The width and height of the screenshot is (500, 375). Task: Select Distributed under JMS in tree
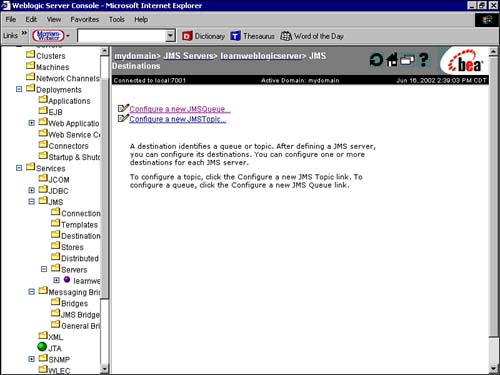pos(80,258)
